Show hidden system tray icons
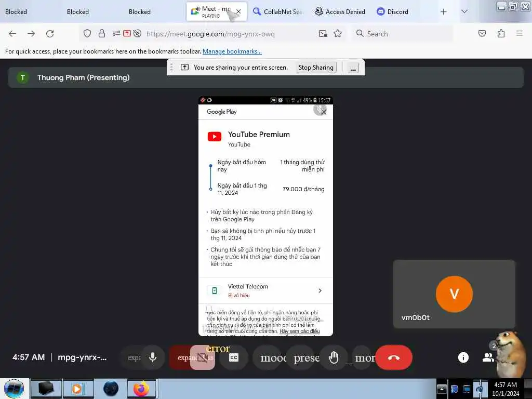The width and height of the screenshot is (532, 399). (x=442, y=389)
